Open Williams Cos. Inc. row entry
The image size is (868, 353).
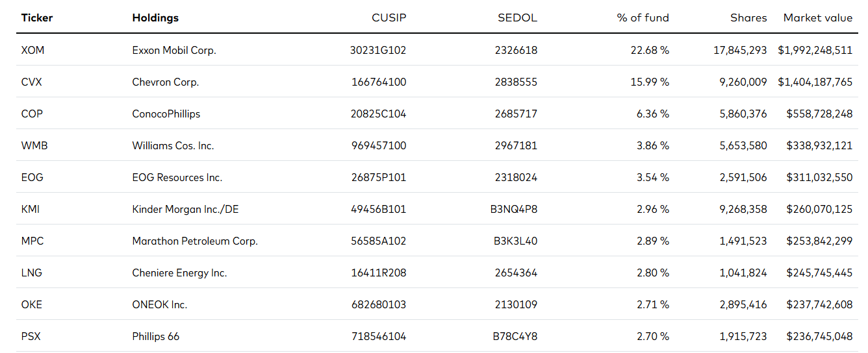(173, 145)
